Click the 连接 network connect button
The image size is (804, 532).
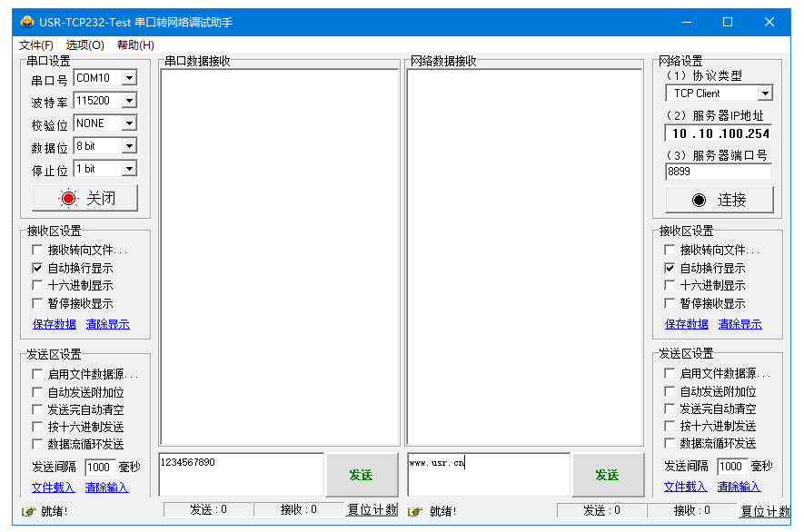click(x=719, y=200)
